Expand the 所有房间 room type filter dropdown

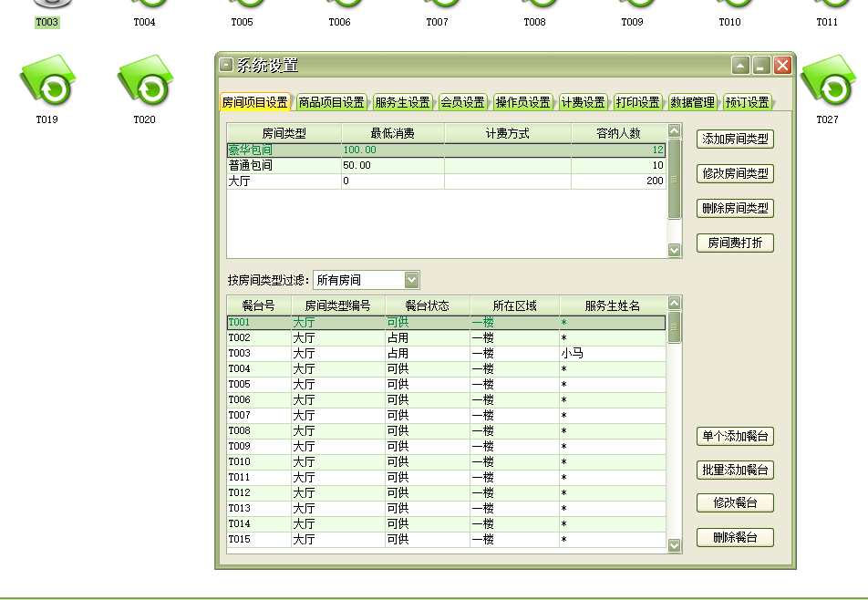(x=411, y=280)
